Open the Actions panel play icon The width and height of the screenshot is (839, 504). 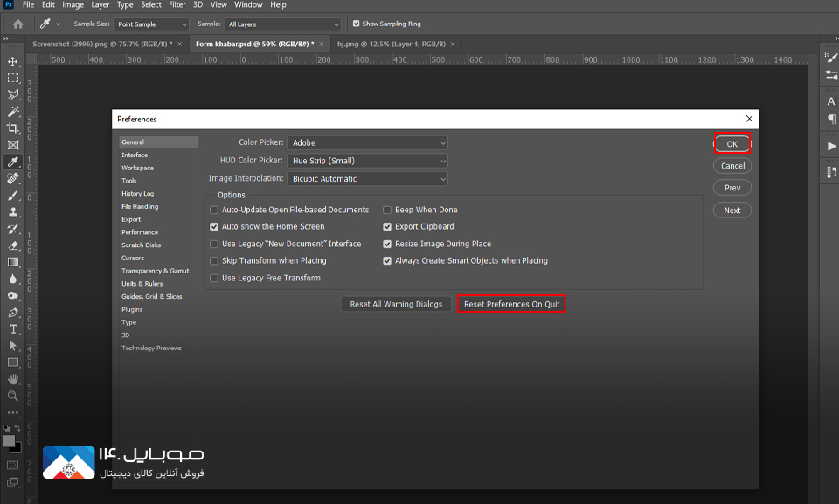[831, 146]
